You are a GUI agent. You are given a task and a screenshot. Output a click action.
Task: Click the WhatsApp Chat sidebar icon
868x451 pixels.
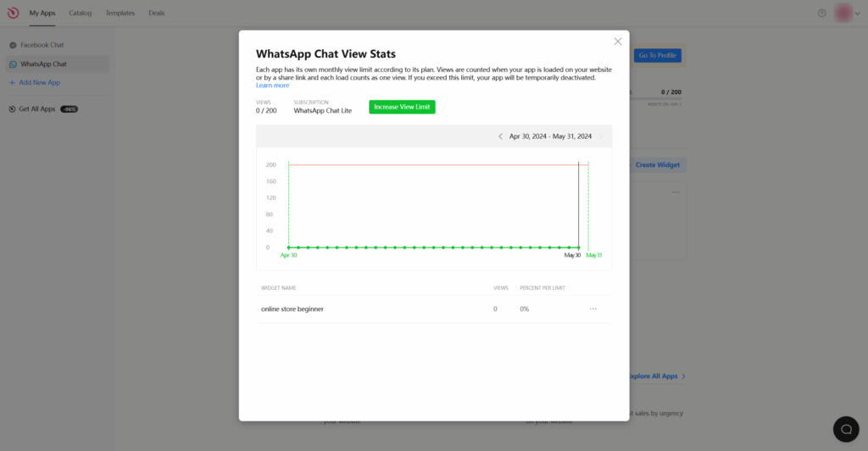(13, 64)
